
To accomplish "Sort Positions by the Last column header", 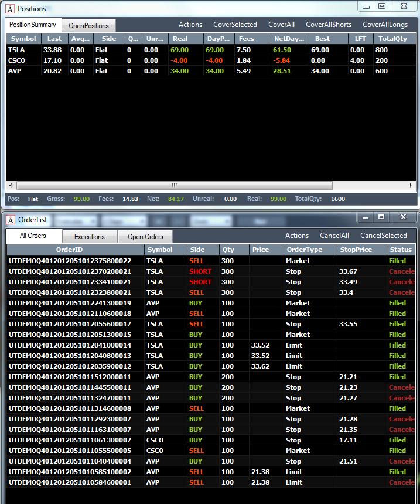I will coord(54,39).
